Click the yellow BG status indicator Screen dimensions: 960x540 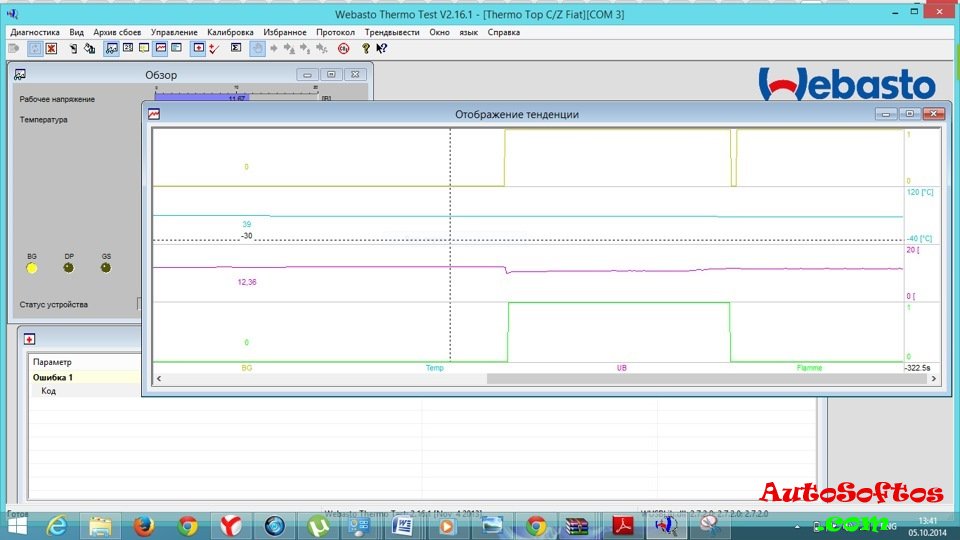(32, 268)
